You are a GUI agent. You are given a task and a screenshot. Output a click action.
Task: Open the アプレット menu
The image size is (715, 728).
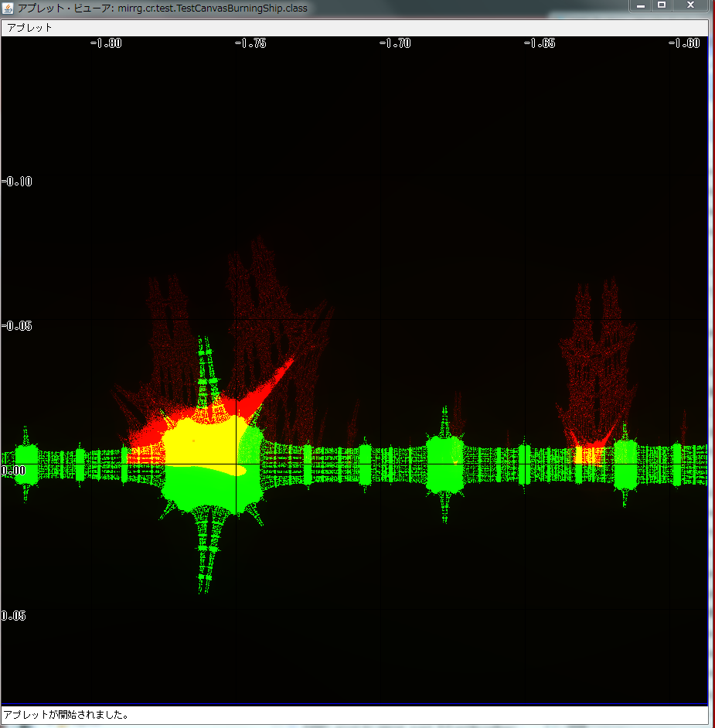tap(30, 27)
